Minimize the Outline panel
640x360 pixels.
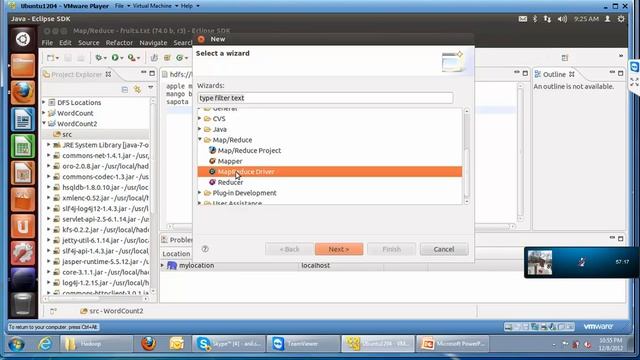(x=612, y=73)
